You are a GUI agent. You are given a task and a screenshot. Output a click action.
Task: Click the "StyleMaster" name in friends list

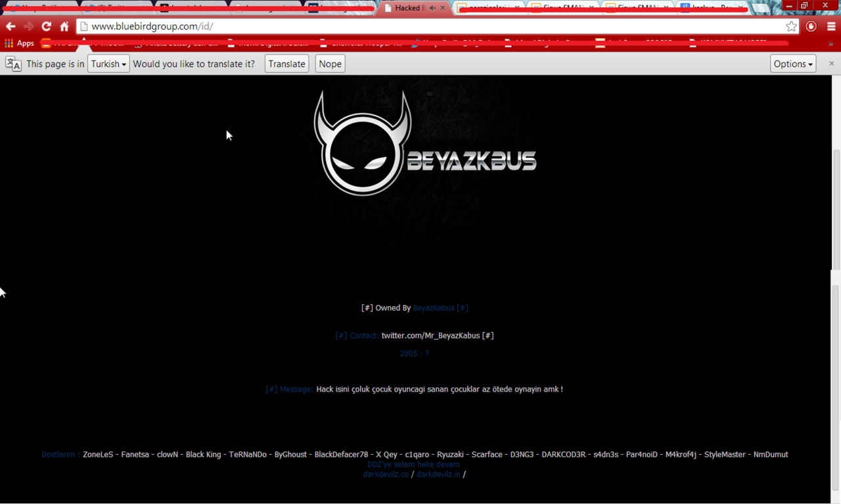tap(725, 454)
